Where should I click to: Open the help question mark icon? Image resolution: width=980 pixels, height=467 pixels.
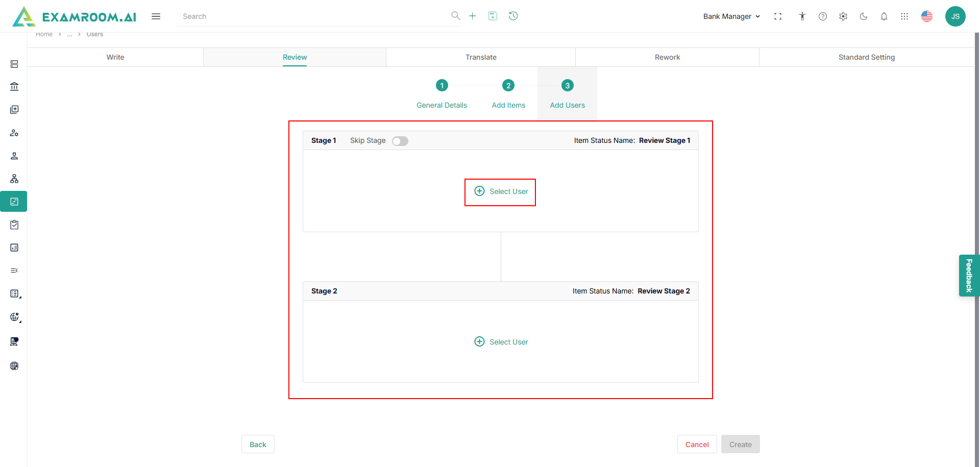pyautogui.click(x=823, y=16)
